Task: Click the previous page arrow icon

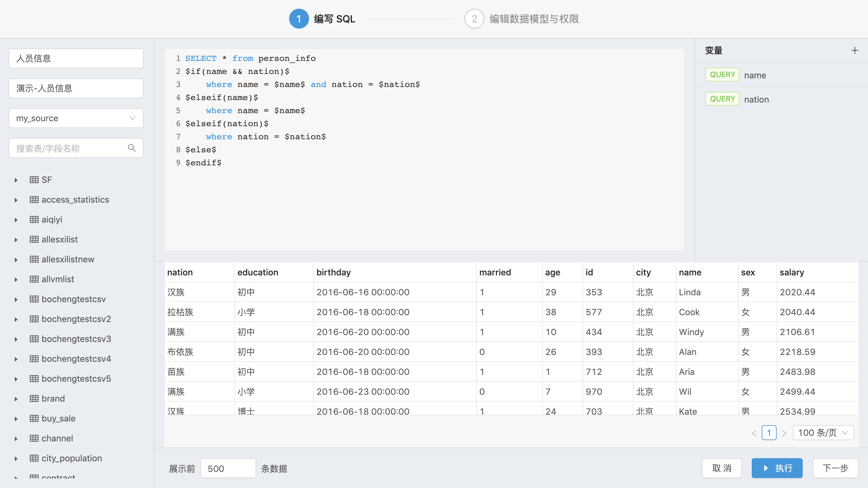Action: coord(754,433)
